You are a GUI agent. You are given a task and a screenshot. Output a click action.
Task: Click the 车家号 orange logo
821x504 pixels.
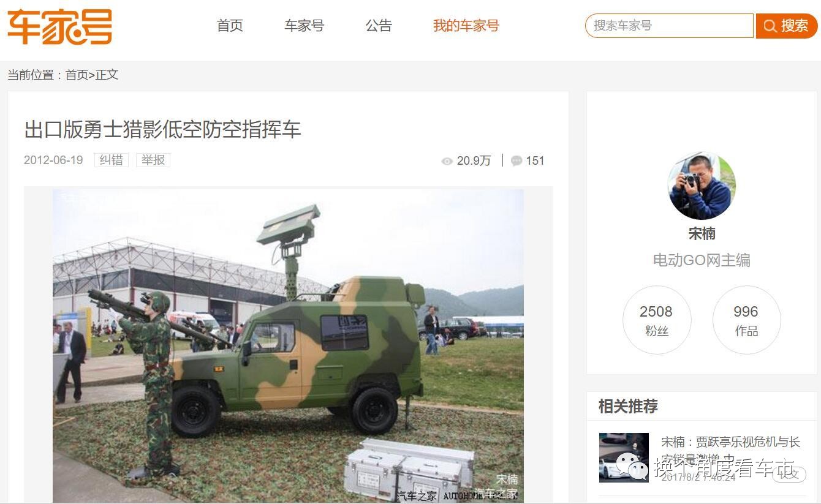59,26
